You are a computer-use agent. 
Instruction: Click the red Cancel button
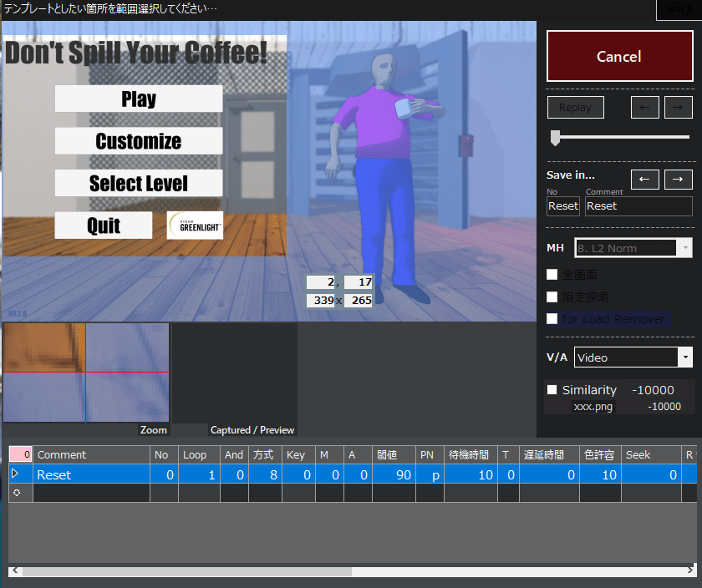(619, 56)
